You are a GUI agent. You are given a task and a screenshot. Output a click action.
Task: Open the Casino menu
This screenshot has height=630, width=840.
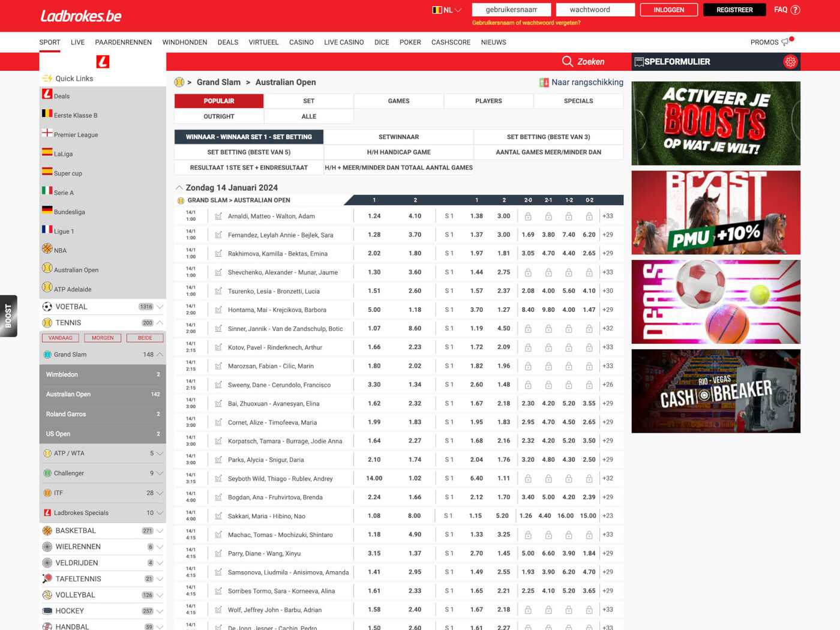click(301, 42)
